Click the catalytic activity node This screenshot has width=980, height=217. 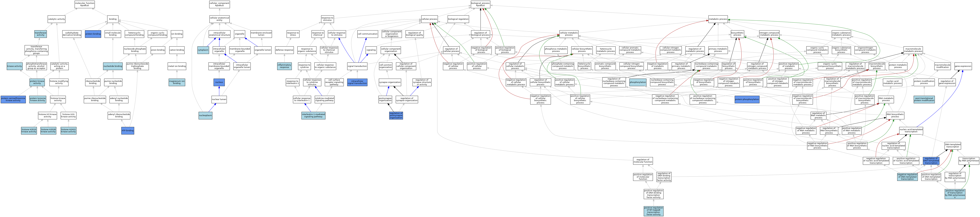pyautogui.click(x=56, y=19)
